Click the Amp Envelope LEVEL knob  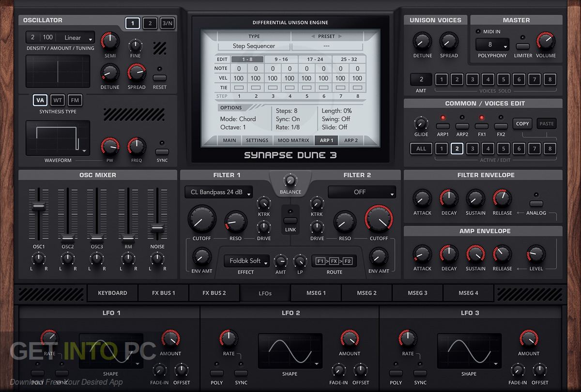click(x=536, y=255)
